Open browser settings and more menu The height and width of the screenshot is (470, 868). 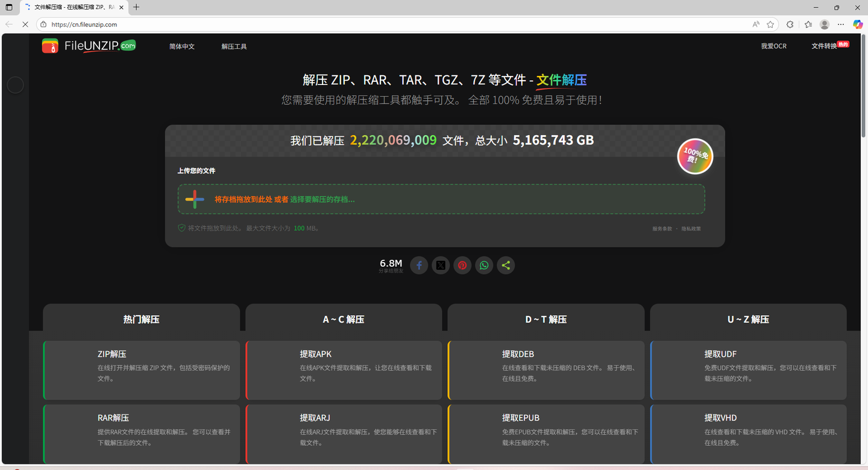841,25
